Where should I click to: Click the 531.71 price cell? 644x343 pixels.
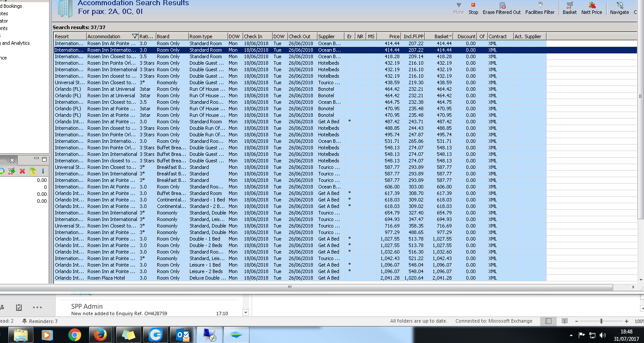click(x=389, y=141)
